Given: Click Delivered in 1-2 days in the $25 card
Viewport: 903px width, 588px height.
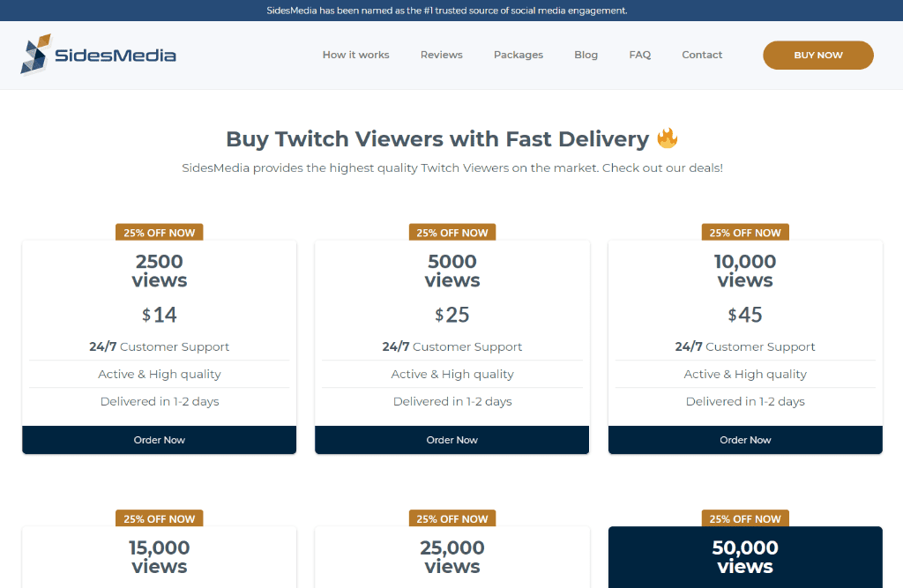Looking at the screenshot, I should (452, 401).
